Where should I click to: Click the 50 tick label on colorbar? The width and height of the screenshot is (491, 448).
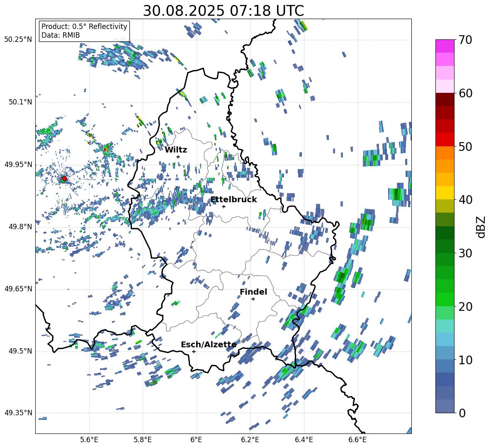tap(465, 147)
